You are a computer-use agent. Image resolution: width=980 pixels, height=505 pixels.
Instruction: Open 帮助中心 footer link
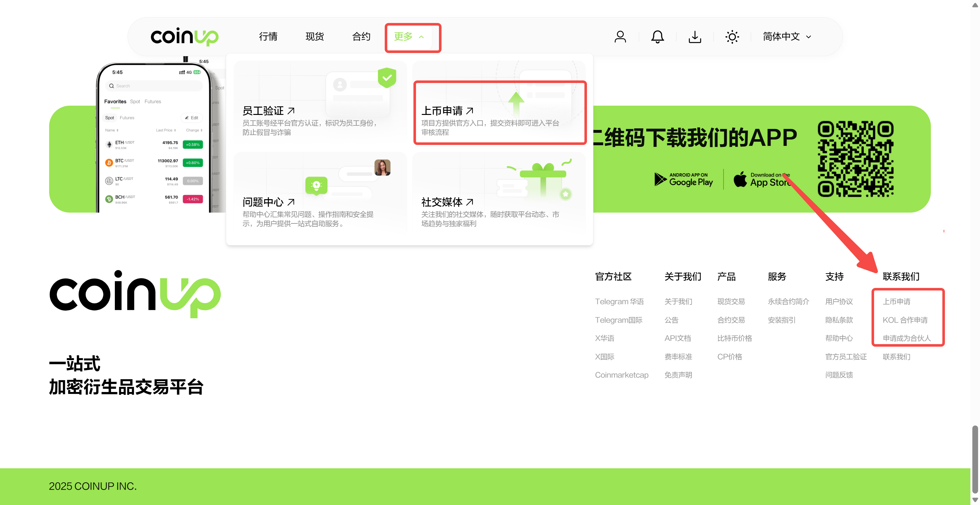[x=839, y=338]
